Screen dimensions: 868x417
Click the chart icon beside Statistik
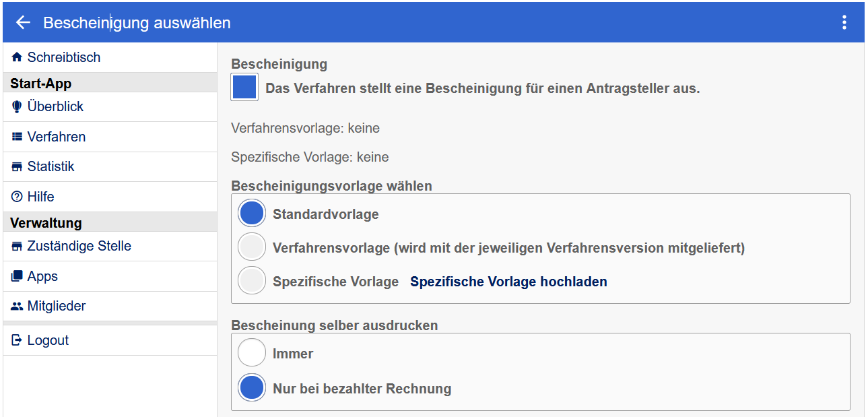[x=15, y=166]
